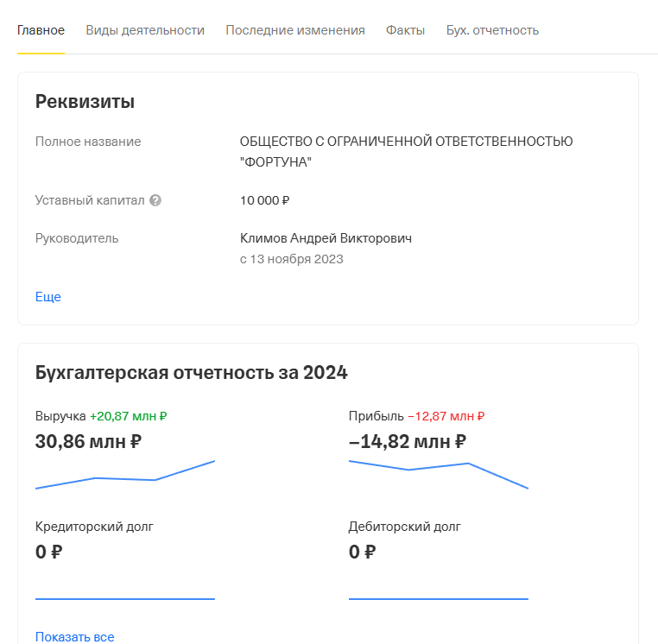
Task: Open the Бух. отчетность tab
Action: pyautogui.click(x=492, y=30)
